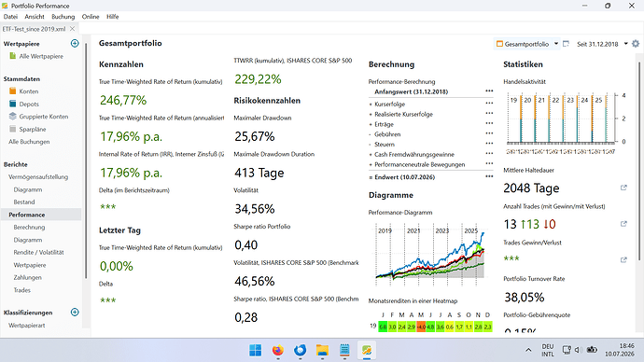The image size is (644, 362).
Task: Open the Windows Start button
Action: click(256, 350)
